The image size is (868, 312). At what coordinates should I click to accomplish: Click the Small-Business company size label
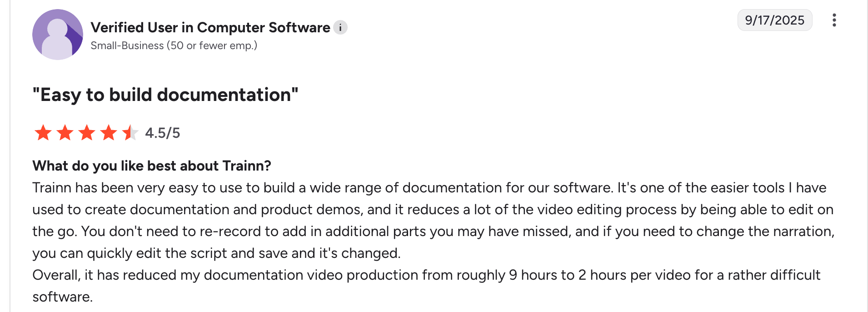pyautogui.click(x=174, y=45)
